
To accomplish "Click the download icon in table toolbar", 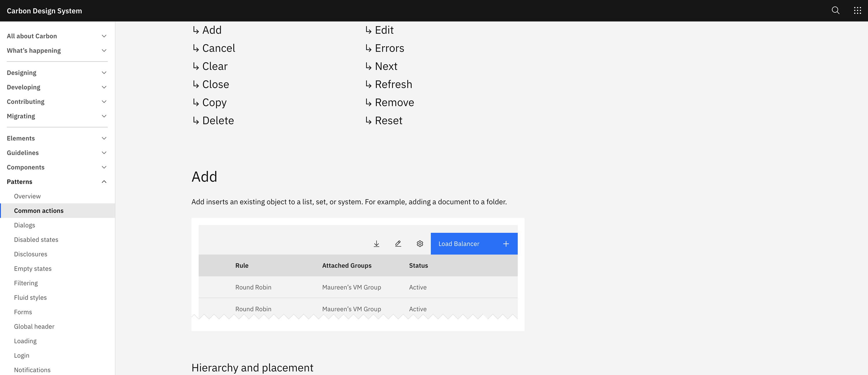I will click(x=376, y=243).
